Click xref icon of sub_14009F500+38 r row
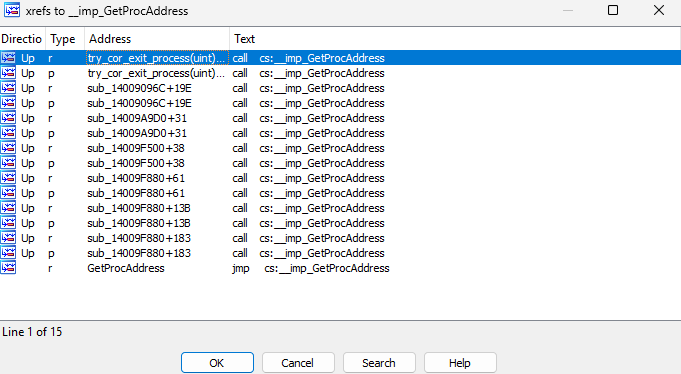 click(x=8, y=148)
